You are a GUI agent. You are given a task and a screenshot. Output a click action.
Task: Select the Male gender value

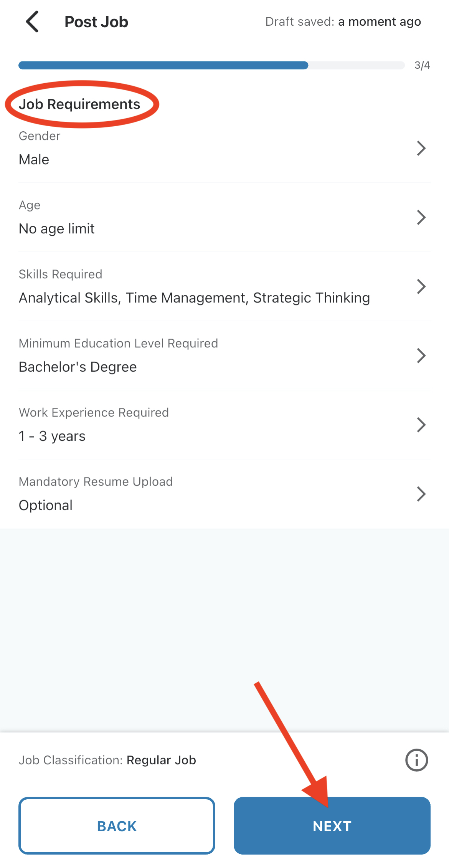click(x=34, y=160)
